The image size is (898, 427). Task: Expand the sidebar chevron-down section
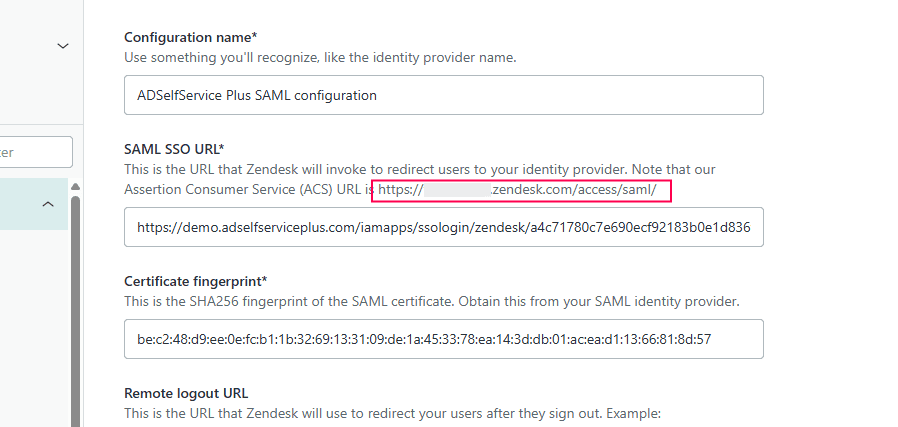[x=62, y=46]
